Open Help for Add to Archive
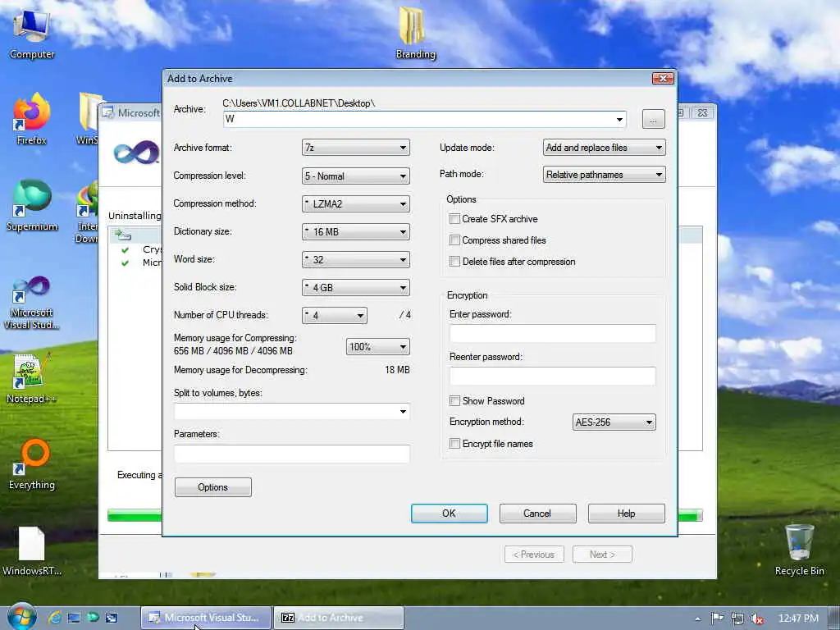The image size is (840, 630). [626, 514]
